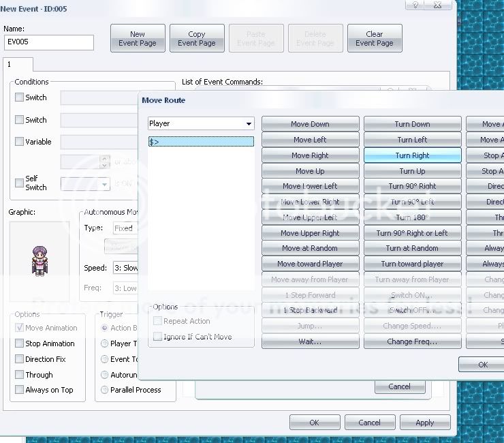Switch to event page tab 1
Viewport: 504px width, 443px height.
pos(10,65)
